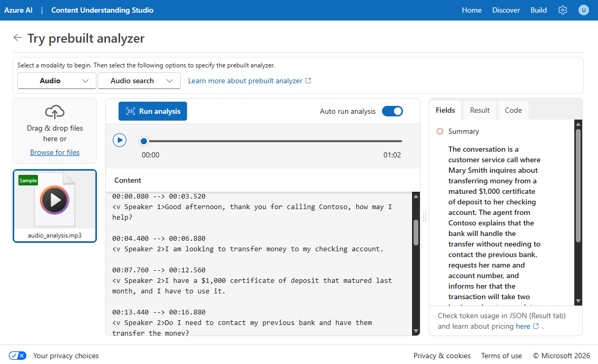Click the panel splitter handle
Image resolution: width=598 pixels, height=364 pixels.
[425, 217]
